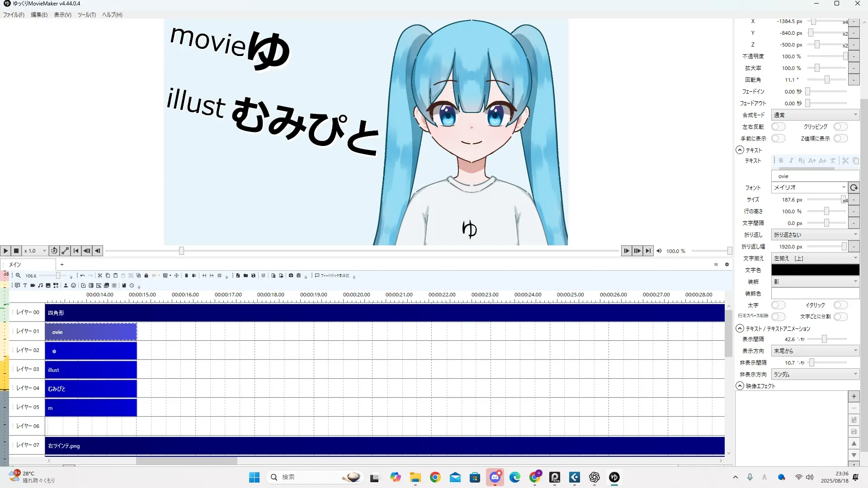Turn on the イタリック toggle
868x488 pixels.
pos(840,305)
